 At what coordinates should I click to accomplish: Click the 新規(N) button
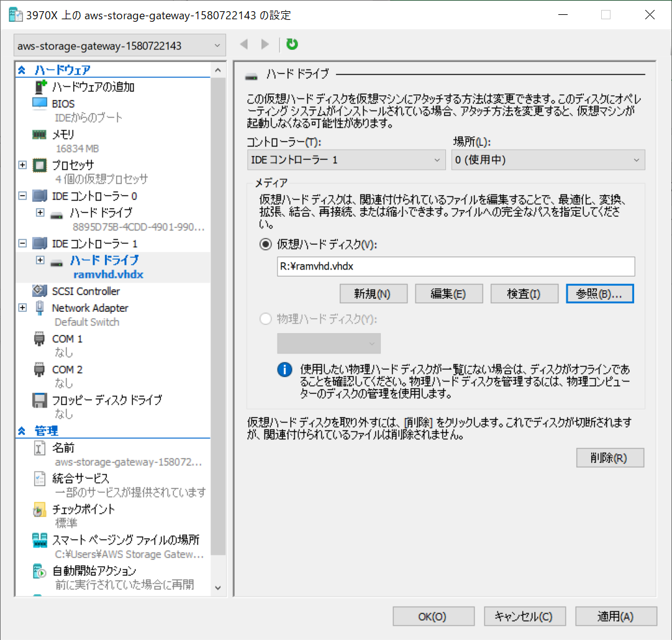(x=373, y=294)
